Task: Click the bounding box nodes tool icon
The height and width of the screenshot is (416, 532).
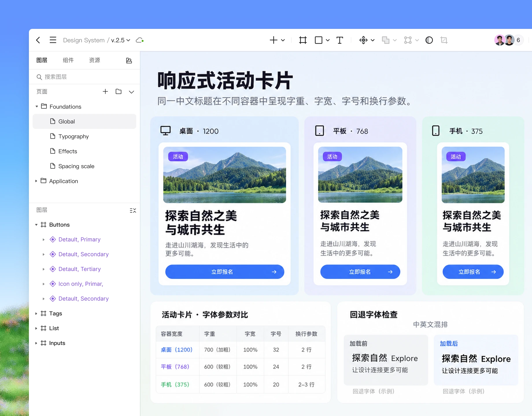Action: 408,40
